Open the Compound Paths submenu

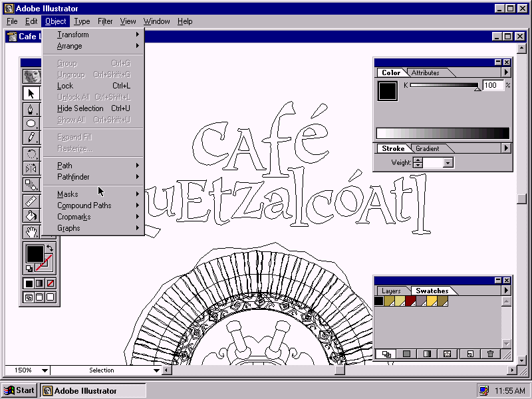[94, 205]
